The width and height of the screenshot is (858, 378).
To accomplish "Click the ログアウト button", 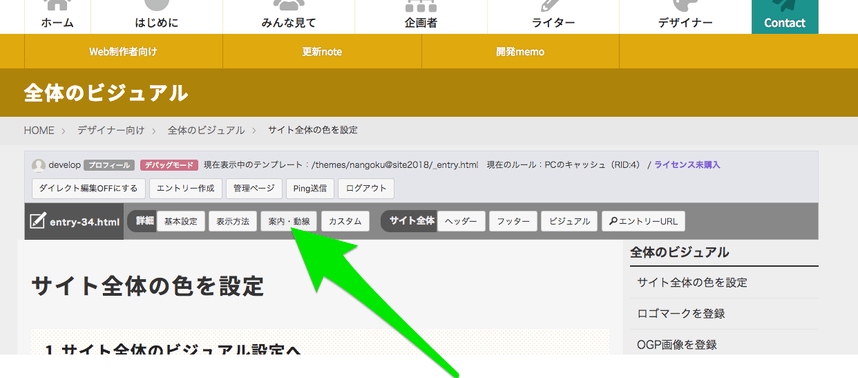I will tap(366, 188).
